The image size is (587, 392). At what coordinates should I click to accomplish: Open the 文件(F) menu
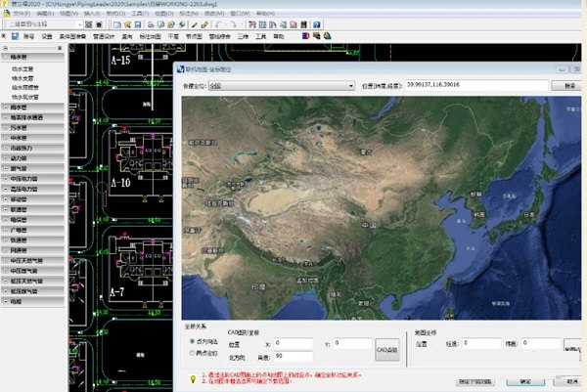pyautogui.click(x=20, y=15)
